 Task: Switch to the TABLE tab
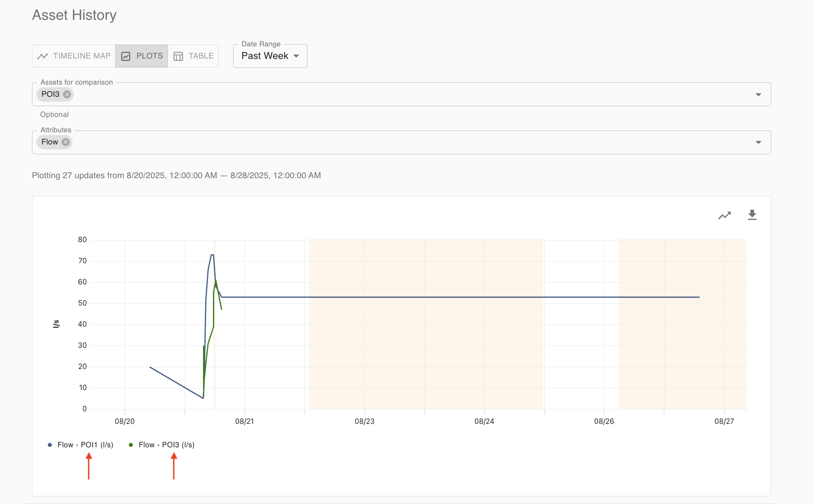(201, 56)
